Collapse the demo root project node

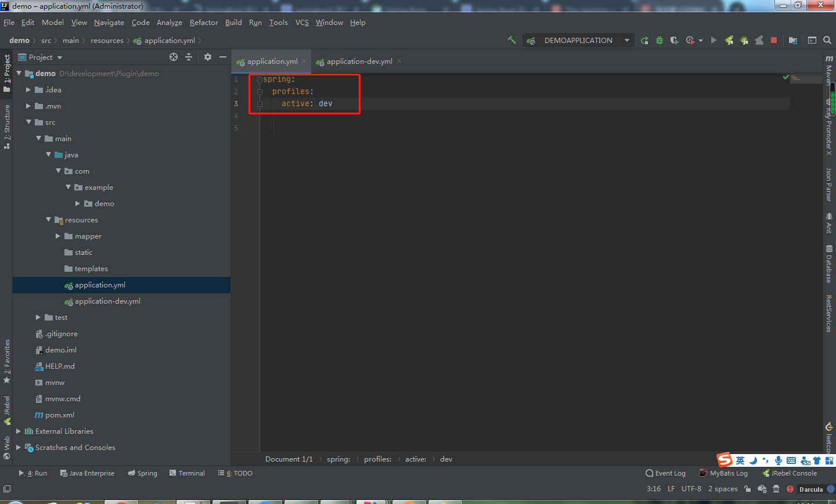(19, 73)
